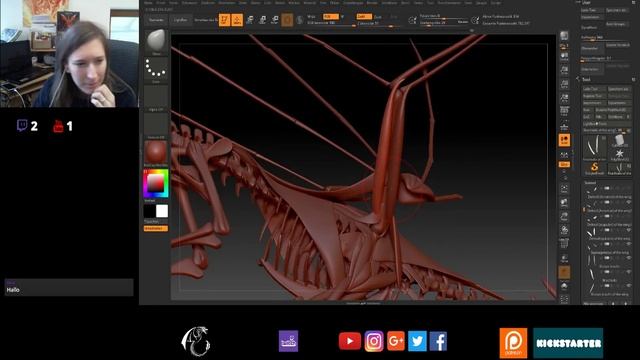Click the GoZ button
This screenshot has height=360, width=640.
(x=587, y=117)
